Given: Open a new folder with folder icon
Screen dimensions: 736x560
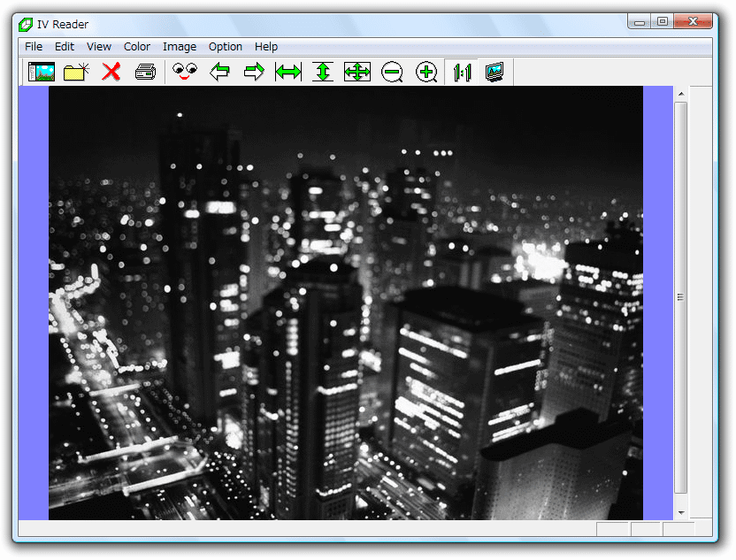Looking at the screenshot, I should (x=76, y=72).
